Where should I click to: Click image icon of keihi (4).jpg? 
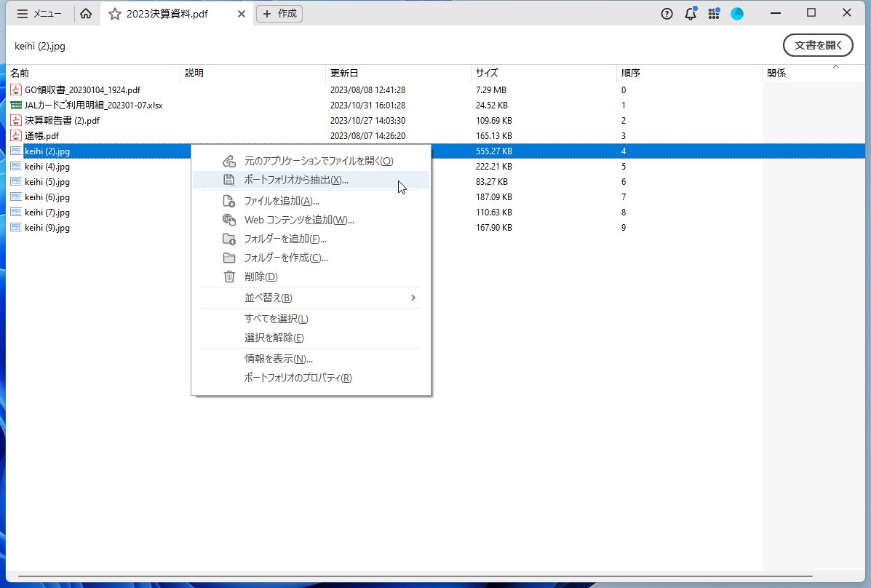click(16, 166)
